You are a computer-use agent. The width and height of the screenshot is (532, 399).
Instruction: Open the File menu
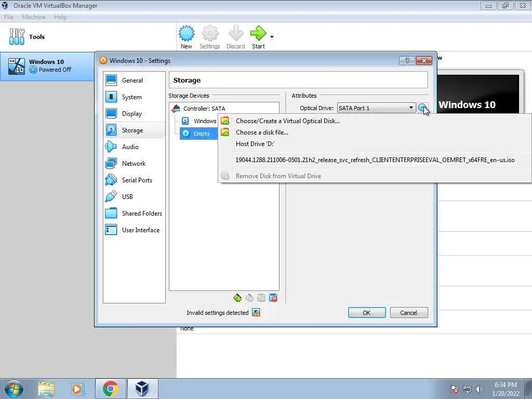tap(9, 17)
